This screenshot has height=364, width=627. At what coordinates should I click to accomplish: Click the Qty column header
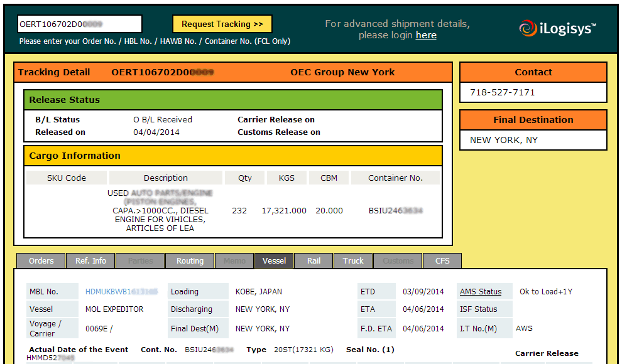[x=245, y=178]
